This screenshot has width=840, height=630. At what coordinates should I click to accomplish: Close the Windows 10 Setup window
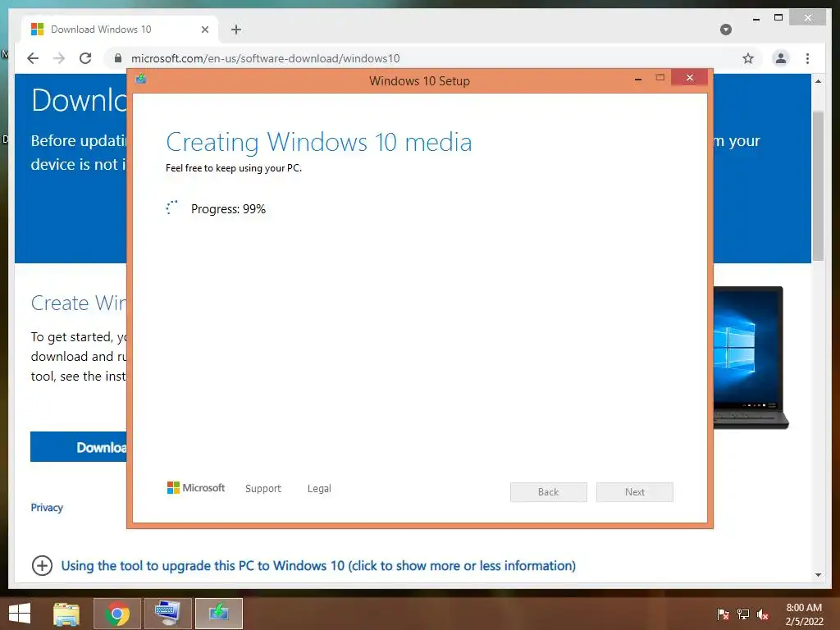[x=689, y=78]
